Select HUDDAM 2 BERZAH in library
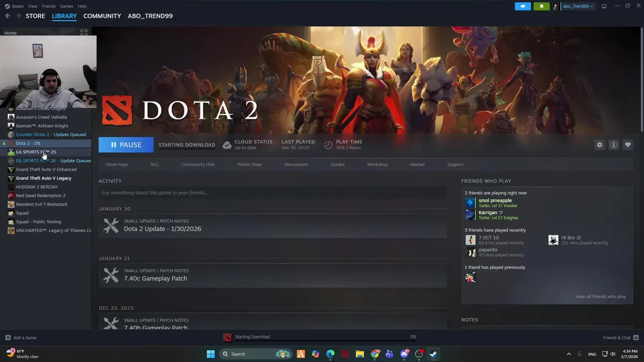644x362 pixels. click(36, 187)
